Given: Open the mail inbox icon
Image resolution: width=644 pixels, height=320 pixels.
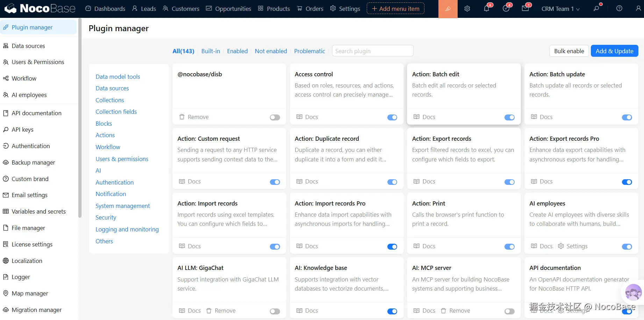Looking at the screenshot, I should 525,9.
